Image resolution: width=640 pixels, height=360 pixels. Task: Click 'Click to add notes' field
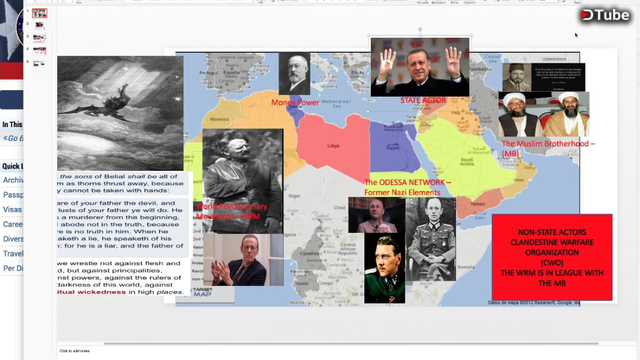coord(74,351)
